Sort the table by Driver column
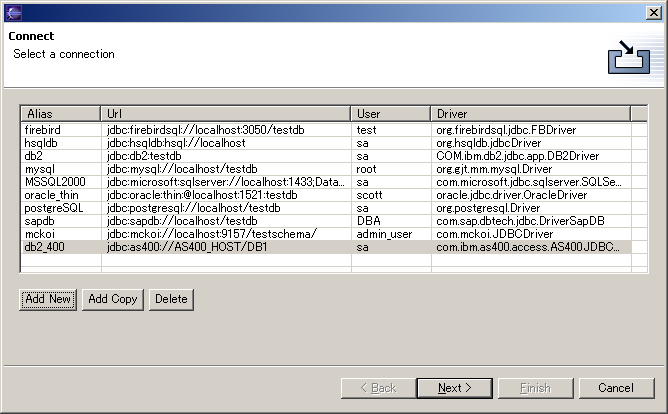This screenshot has height=414, width=668. (x=531, y=114)
